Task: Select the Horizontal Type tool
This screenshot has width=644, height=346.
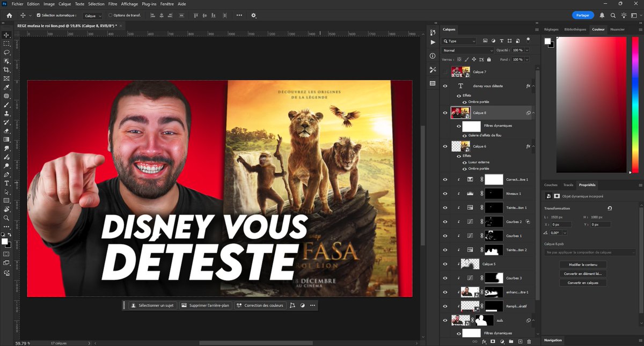Action: click(6, 183)
